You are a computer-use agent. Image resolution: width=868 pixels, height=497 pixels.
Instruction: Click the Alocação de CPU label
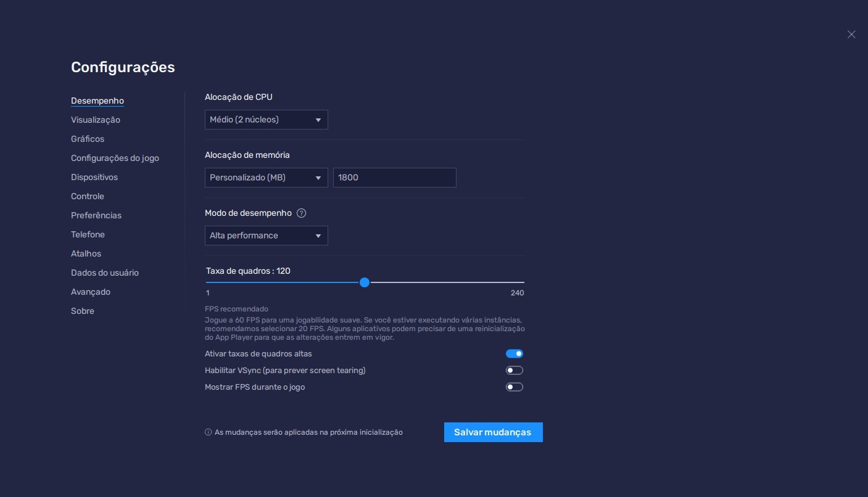coord(239,97)
